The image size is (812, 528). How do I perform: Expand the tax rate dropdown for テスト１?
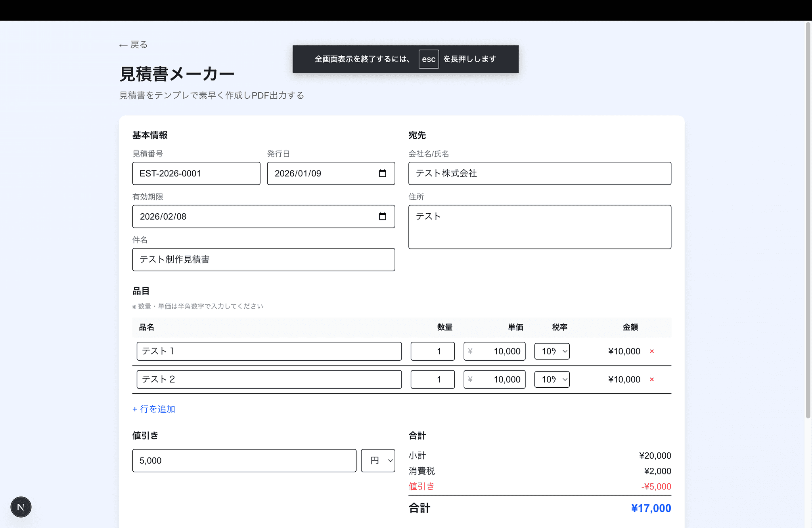[552, 351]
